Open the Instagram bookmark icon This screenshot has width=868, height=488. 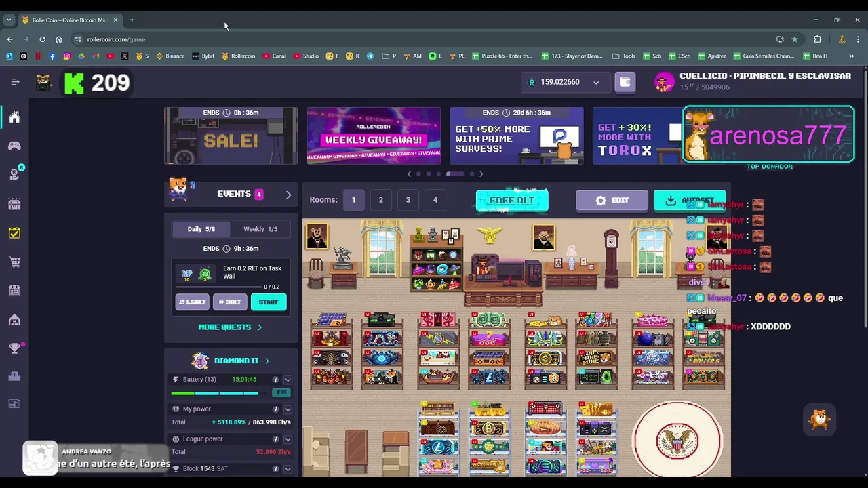66,56
